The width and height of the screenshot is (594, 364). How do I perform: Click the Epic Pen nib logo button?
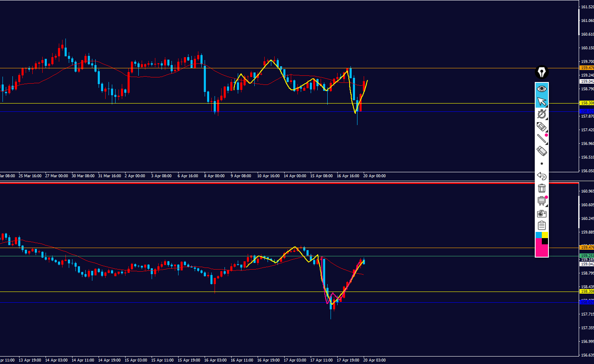541,72
